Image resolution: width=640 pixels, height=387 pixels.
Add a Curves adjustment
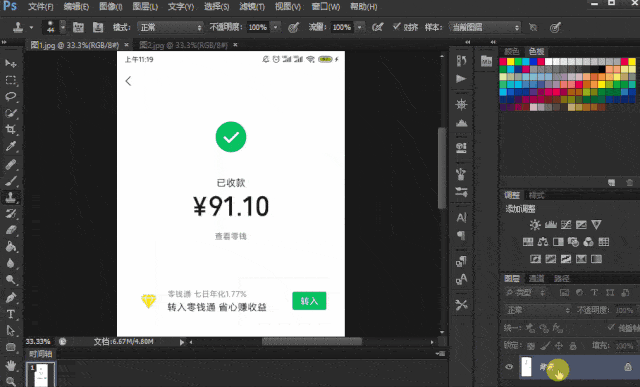(566, 225)
